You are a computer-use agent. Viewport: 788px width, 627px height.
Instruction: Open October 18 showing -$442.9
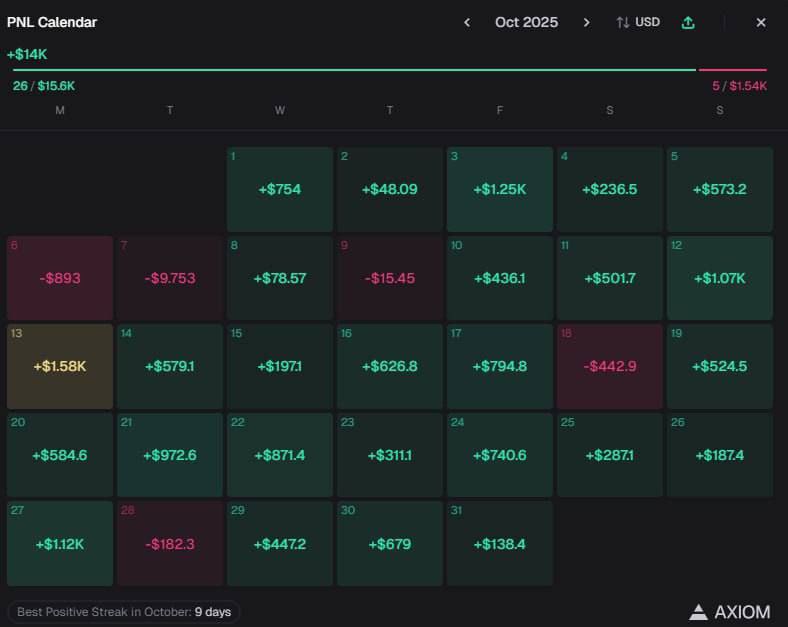point(610,366)
